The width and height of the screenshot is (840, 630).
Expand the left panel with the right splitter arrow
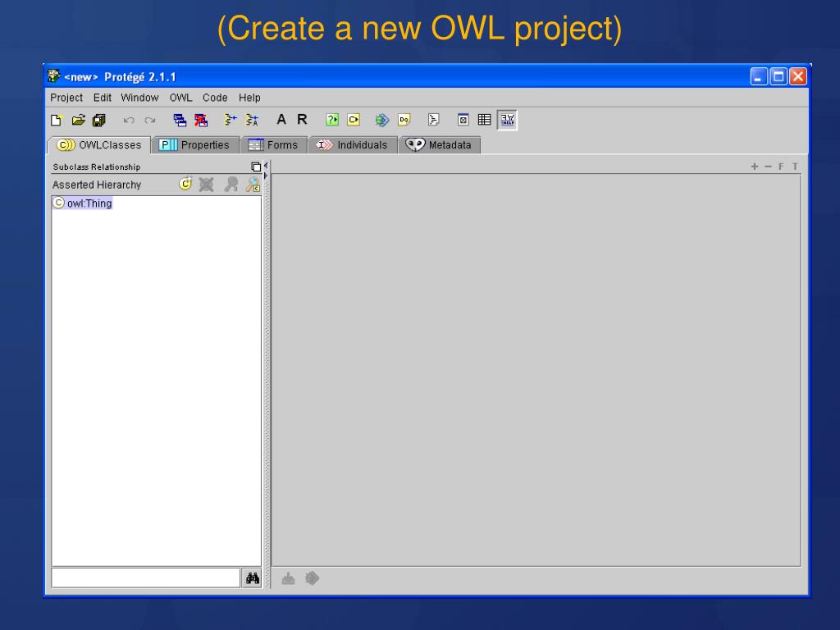coord(266,176)
